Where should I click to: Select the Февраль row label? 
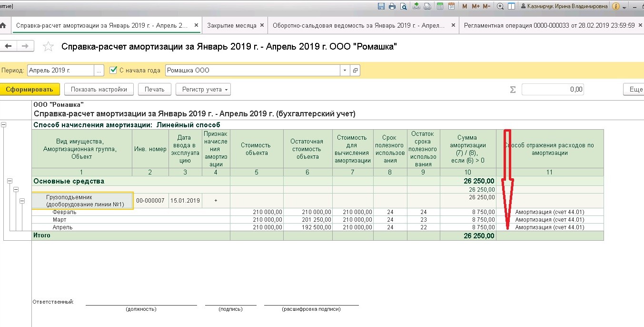point(65,212)
